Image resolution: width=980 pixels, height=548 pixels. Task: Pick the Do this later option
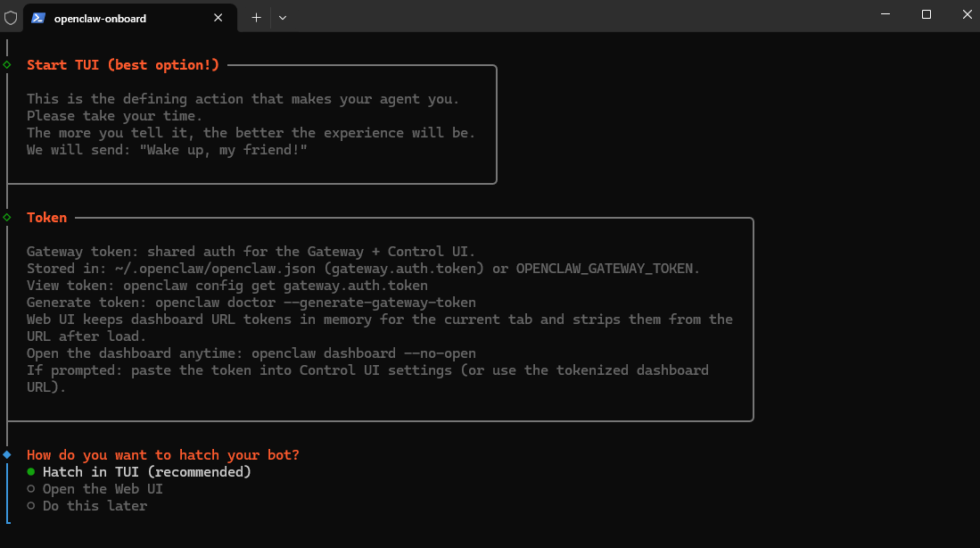point(95,506)
